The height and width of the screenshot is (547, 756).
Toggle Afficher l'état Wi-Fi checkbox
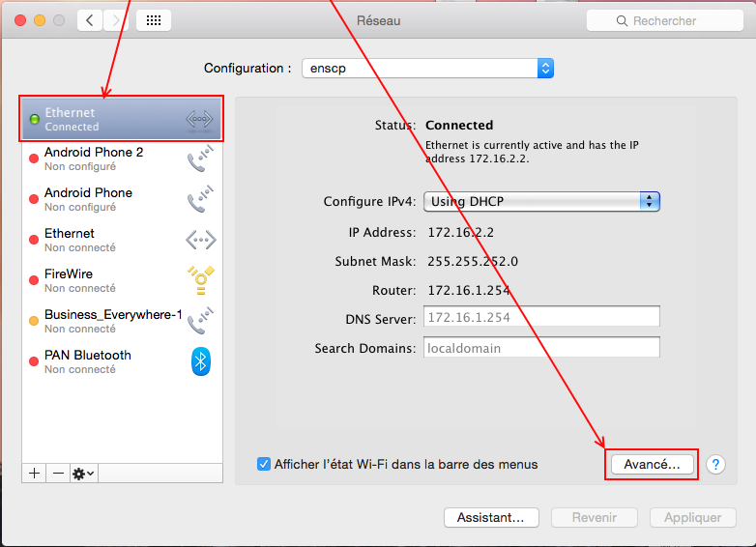pyautogui.click(x=264, y=464)
